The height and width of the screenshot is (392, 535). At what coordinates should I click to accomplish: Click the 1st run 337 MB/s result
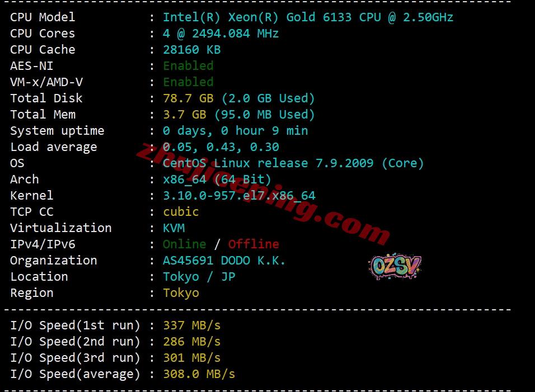192,325
